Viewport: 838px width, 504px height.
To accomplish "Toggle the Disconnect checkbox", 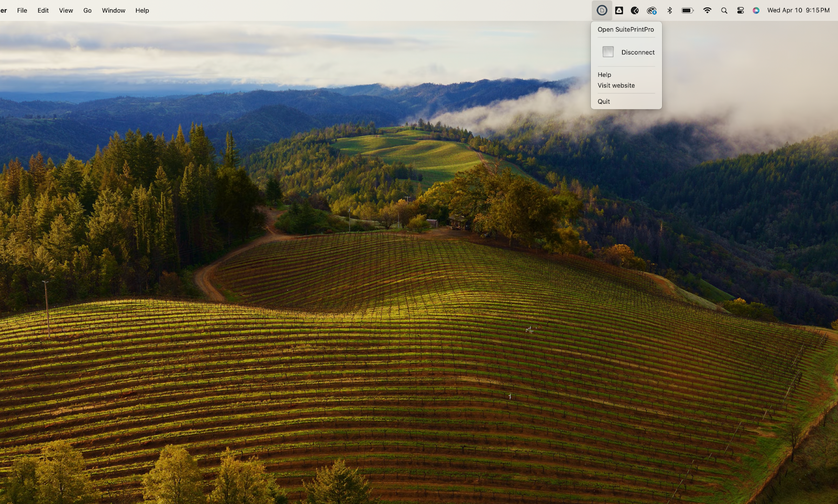I will pos(608,52).
